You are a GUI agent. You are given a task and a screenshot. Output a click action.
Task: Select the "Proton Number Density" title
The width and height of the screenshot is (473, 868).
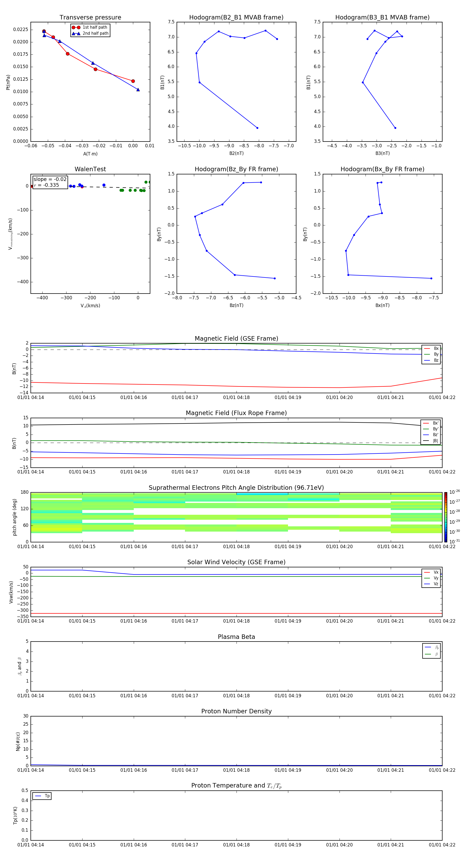236,711
